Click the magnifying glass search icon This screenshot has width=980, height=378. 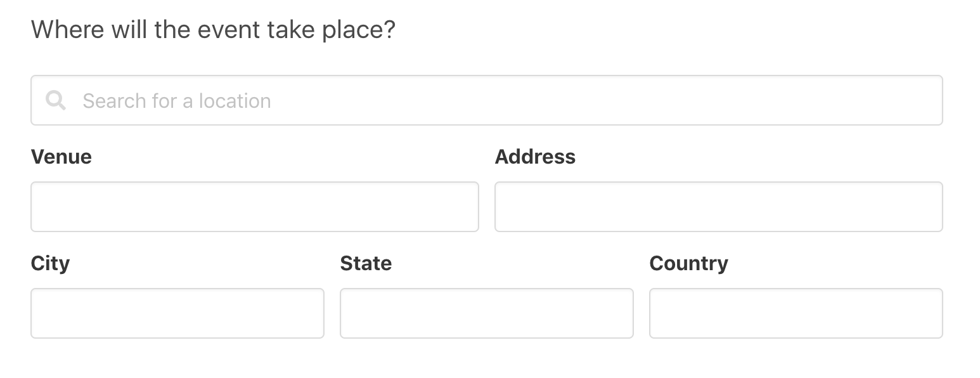(56, 100)
